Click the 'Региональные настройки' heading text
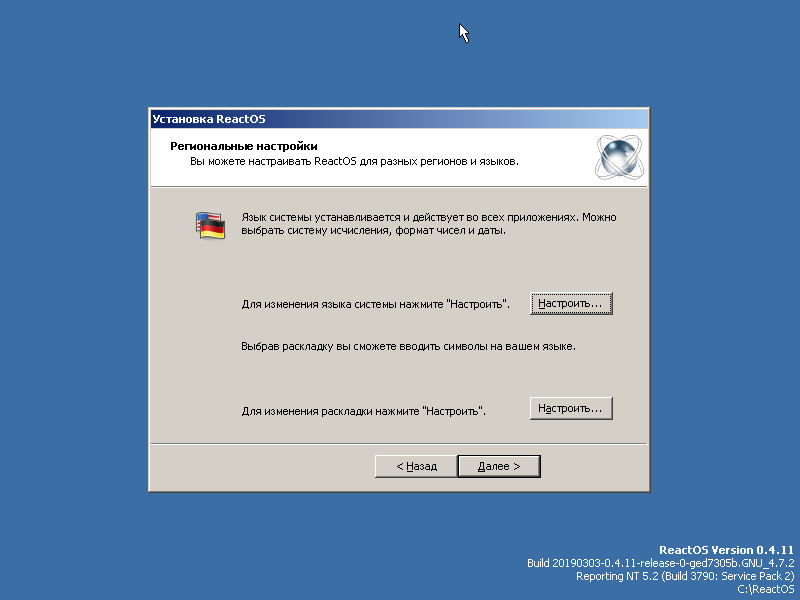This screenshot has width=800, height=600. point(243,146)
